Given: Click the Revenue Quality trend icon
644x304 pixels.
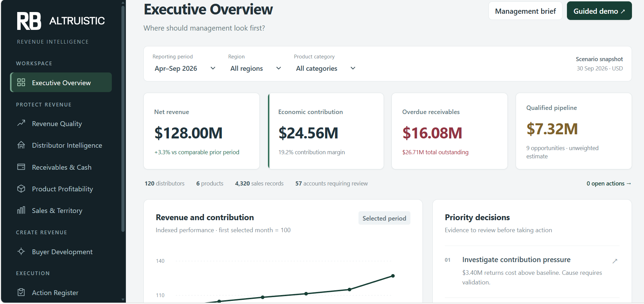Looking at the screenshot, I should pos(21,123).
